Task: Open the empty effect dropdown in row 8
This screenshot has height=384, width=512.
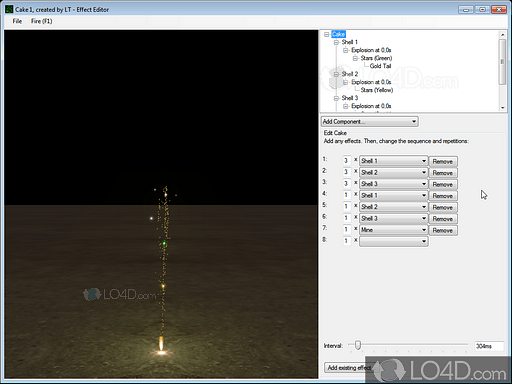Action: click(394, 241)
